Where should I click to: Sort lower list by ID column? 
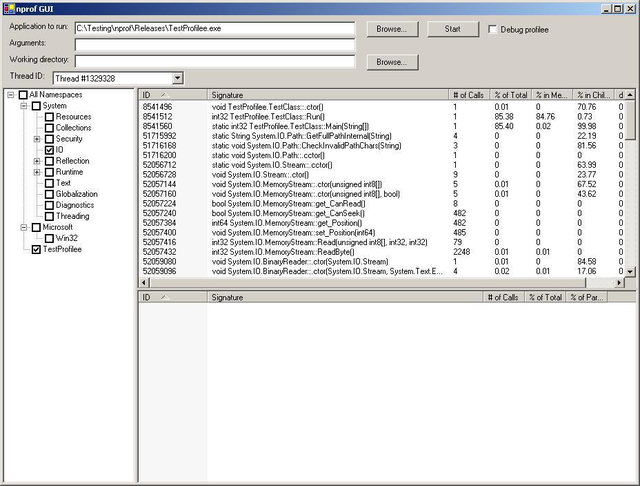173,297
